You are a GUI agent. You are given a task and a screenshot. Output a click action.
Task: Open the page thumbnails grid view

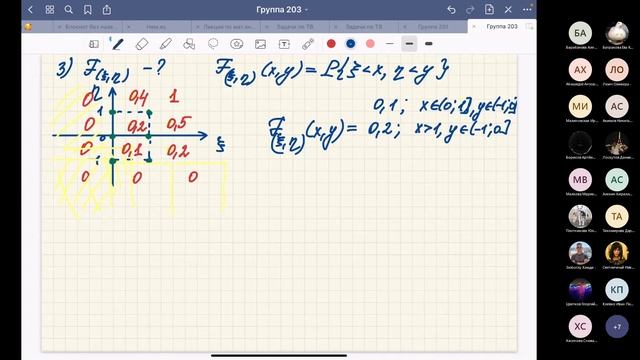(x=49, y=9)
